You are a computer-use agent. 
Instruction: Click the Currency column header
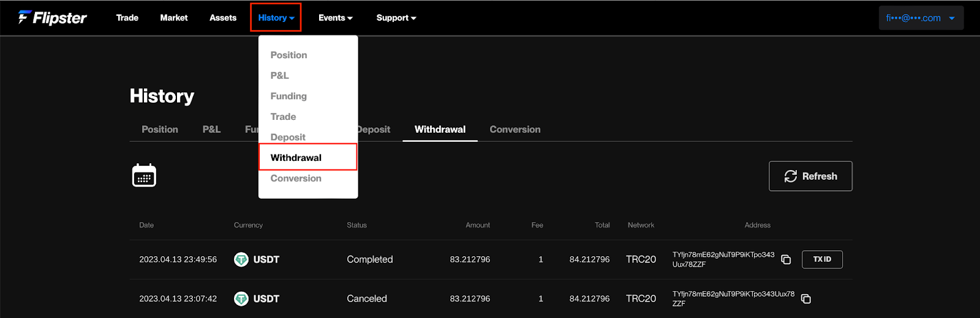click(248, 225)
